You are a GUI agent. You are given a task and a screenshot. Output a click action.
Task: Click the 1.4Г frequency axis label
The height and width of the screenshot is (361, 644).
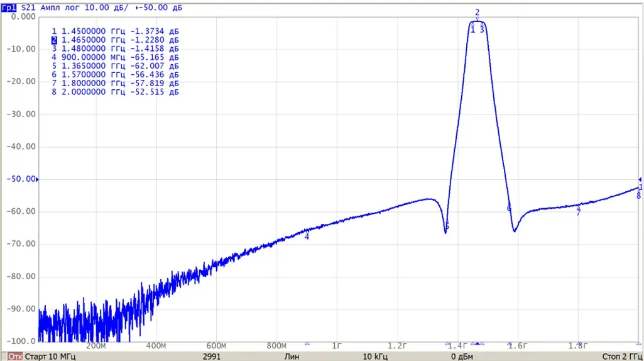458,346
